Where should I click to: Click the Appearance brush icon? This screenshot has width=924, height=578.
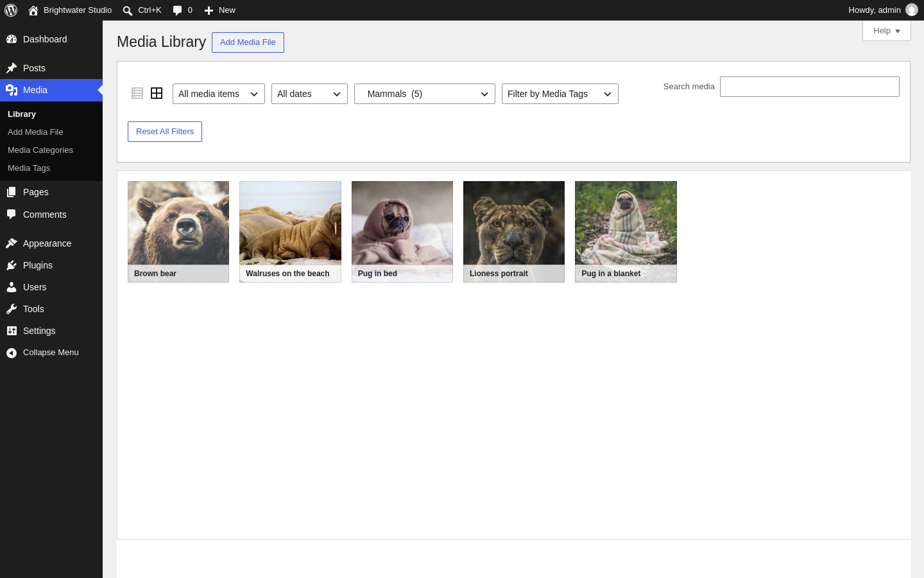(x=12, y=243)
